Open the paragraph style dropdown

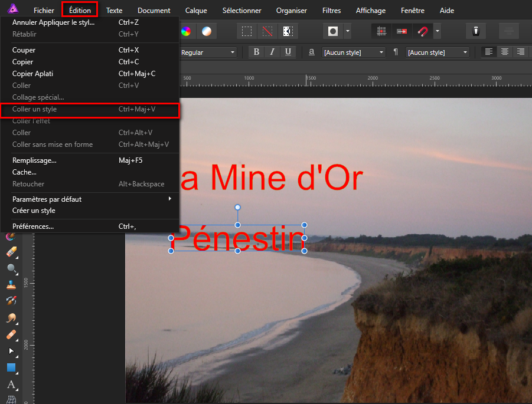pyautogui.click(x=438, y=52)
